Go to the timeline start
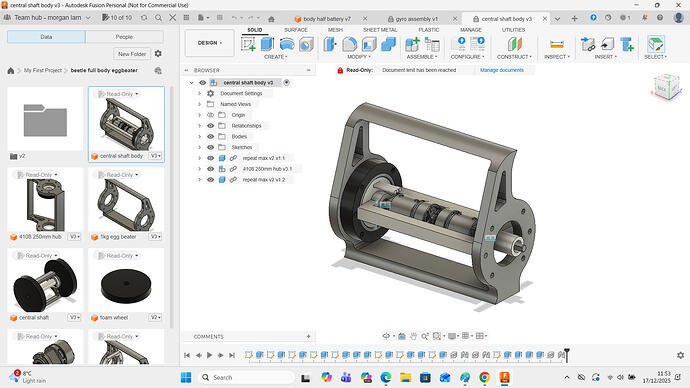Screen dimensions: 690x388 (x=187, y=355)
